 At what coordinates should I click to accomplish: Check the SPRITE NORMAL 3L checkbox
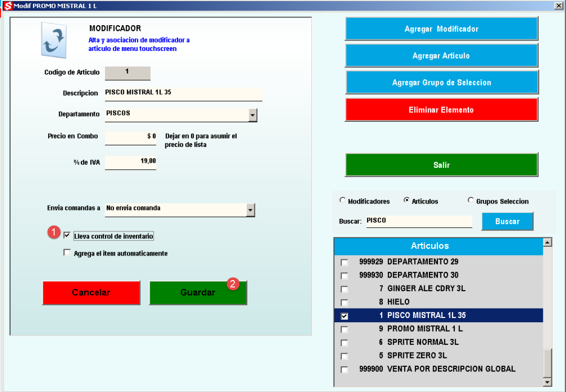click(x=344, y=343)
